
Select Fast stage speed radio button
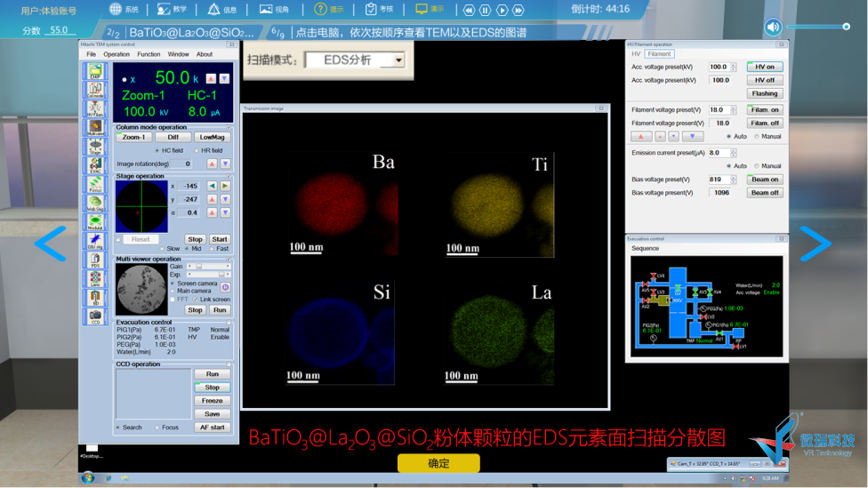tap(212, 249)
